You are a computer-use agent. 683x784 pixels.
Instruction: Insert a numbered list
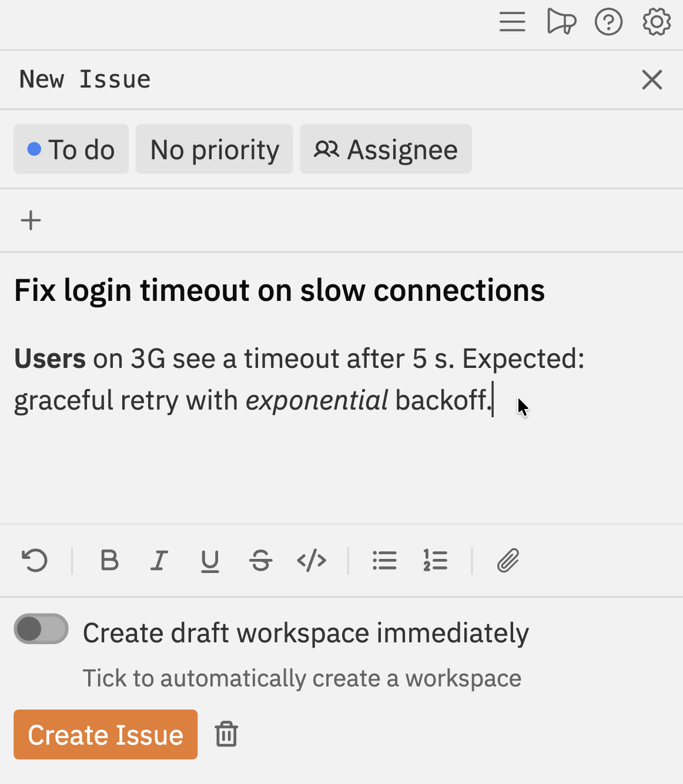pos(435,560)
